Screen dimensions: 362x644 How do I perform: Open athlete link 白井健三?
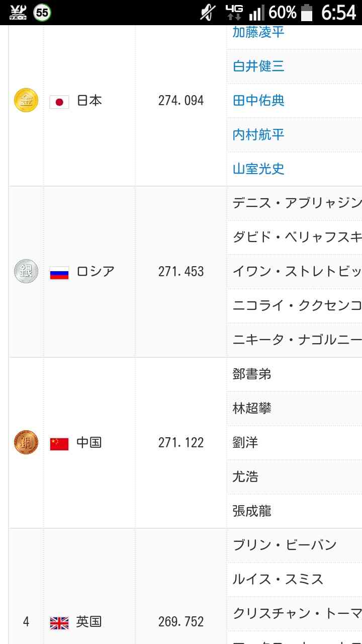tap(258, 66)
